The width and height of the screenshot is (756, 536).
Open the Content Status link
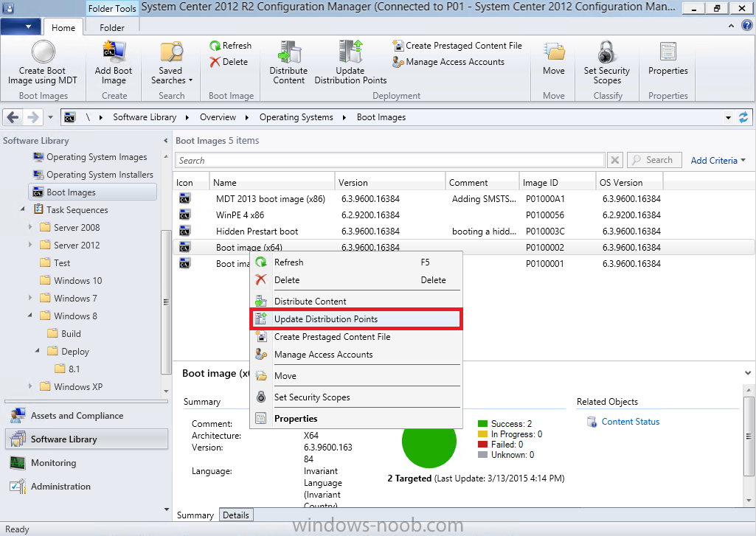pos(630,422)
